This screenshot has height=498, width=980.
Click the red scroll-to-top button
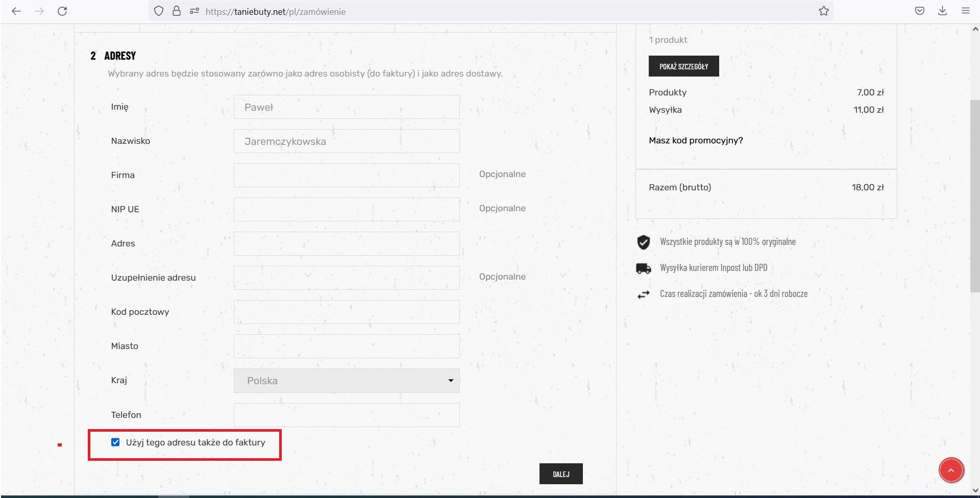click(x=951, y=470)
